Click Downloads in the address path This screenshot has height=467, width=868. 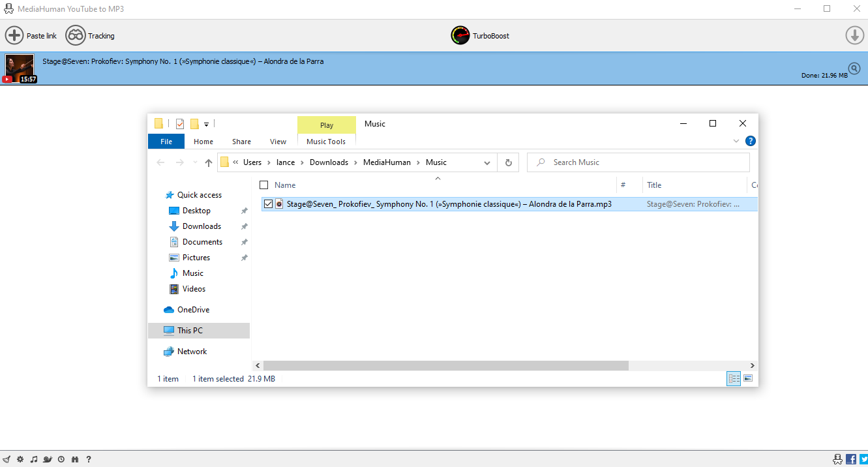click(329, 162)
